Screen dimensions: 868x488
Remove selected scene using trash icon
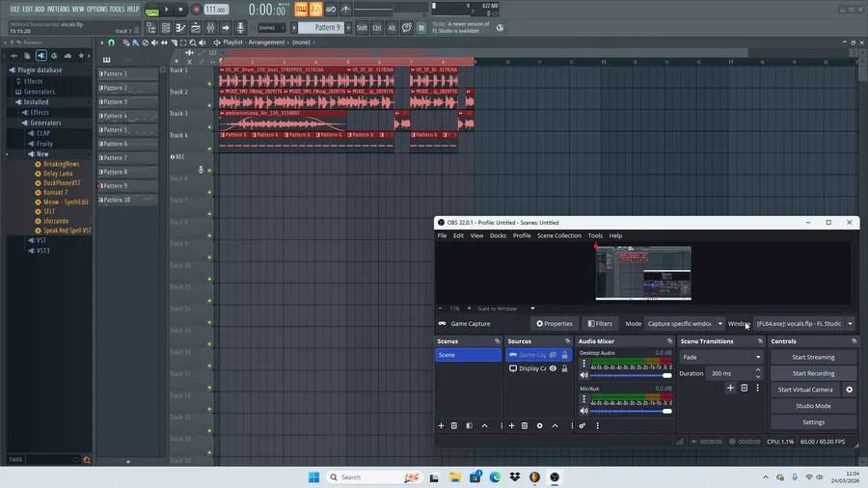(x=454, y=425)
